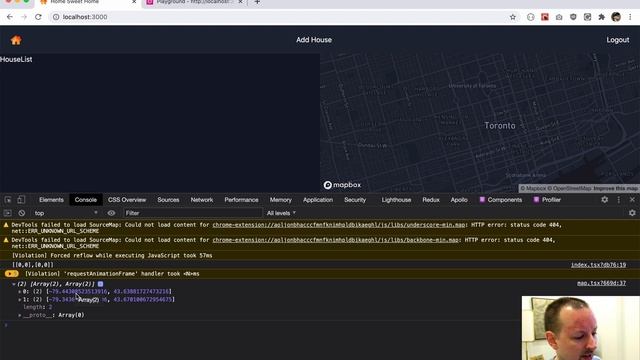Open the CSS Overview tab
This screenshot has width=640, height=360.
tap(127, 200)
